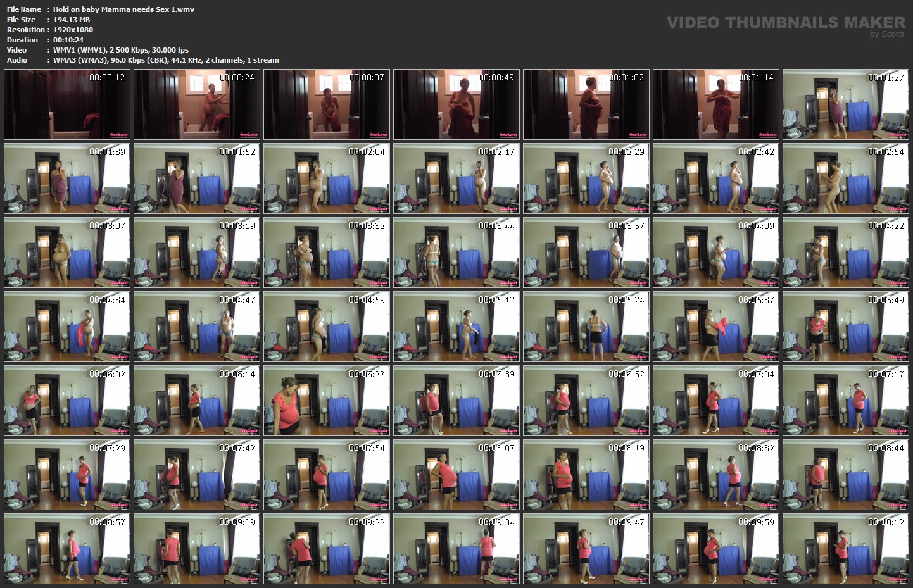Open the thumbnail marked 00:04:47
The width and height of the screenshot is (913, 588).
(197, 327)
